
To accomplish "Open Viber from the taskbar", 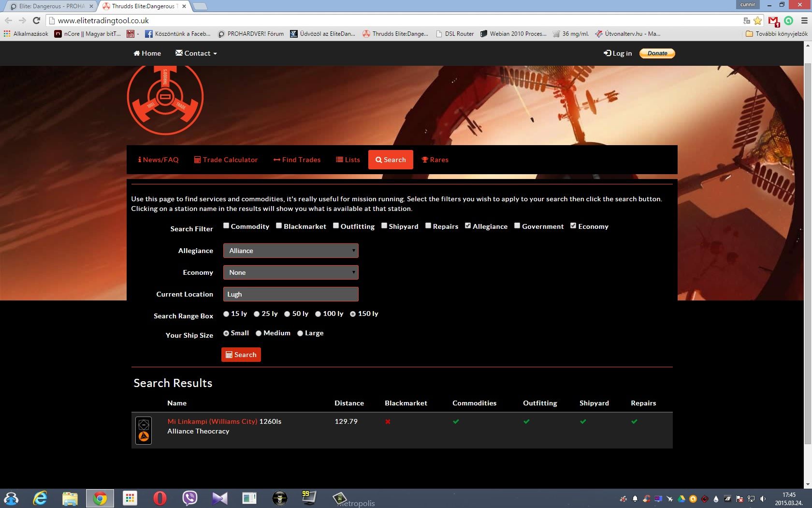I will click(x=190, y=498).
